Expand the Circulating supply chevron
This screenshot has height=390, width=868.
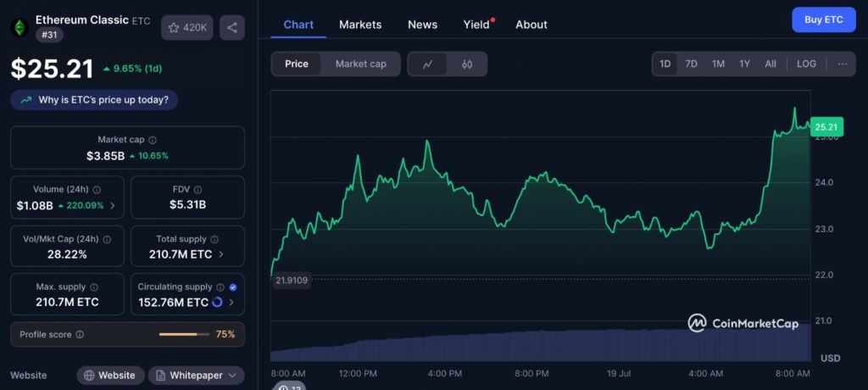231,303
